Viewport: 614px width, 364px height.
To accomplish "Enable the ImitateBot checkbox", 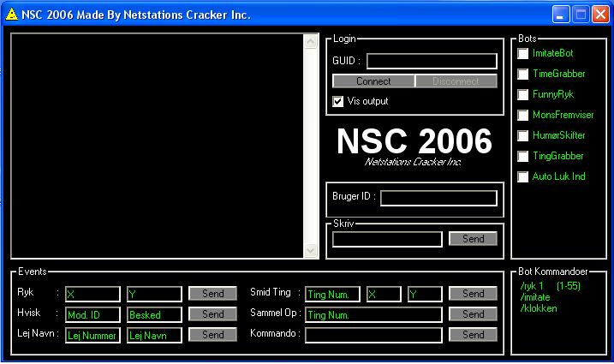I will 522,54.
